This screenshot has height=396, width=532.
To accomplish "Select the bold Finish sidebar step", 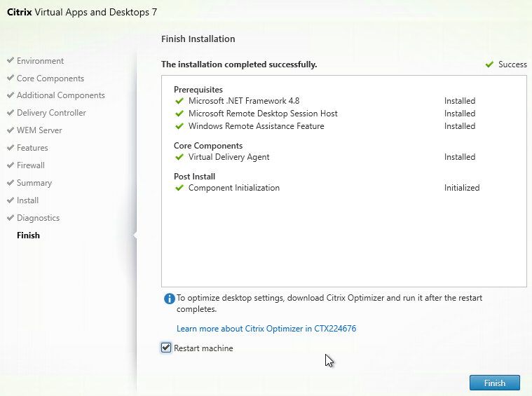I will click(28, 235).
